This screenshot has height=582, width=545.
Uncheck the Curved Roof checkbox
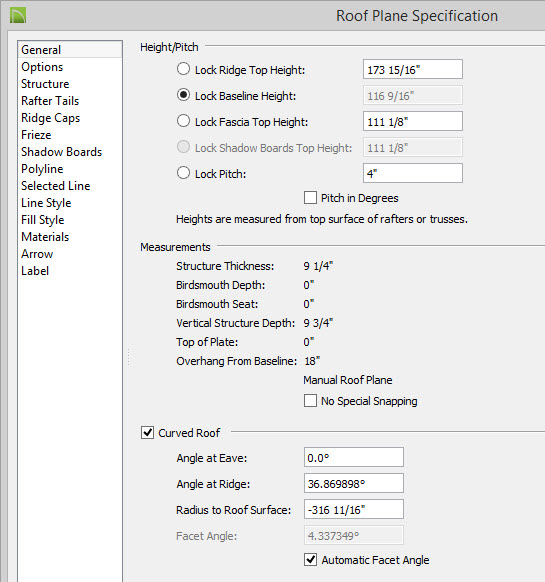pos(147,433)
